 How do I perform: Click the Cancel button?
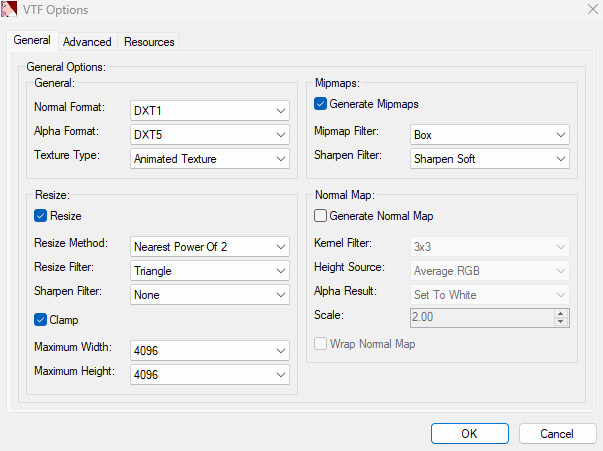(x=557, y=434)
